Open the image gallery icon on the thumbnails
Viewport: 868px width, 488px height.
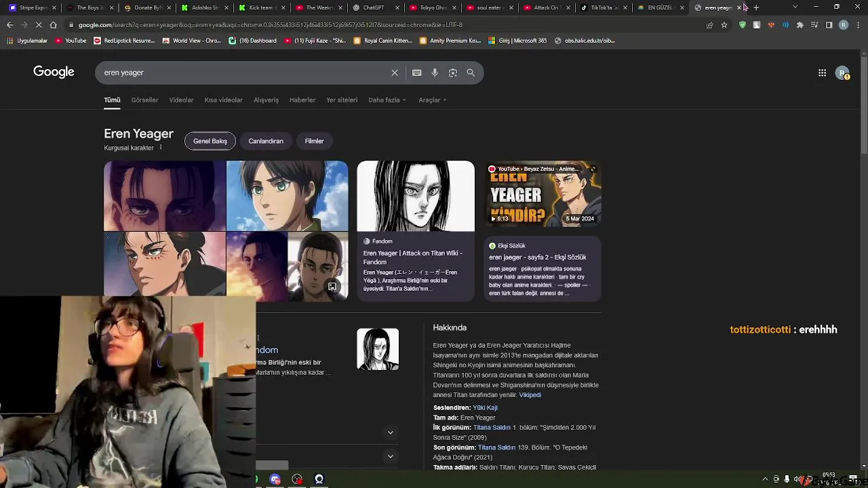[332, 287]
